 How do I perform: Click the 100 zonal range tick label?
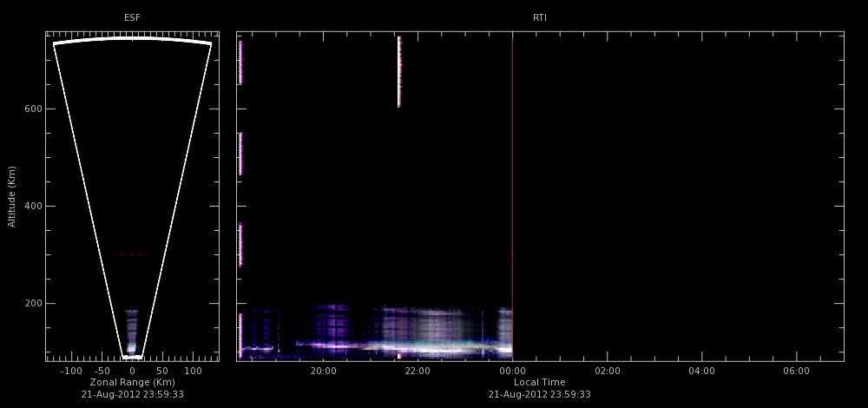tap(192, 371)
